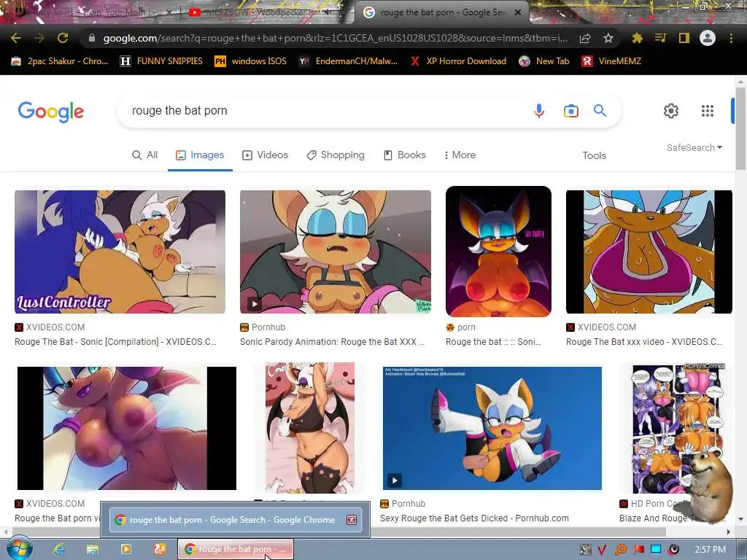The height and width of the screenshot is (560, 747).
Task: Open the New Tab bookmark
Action: (543, 61)
